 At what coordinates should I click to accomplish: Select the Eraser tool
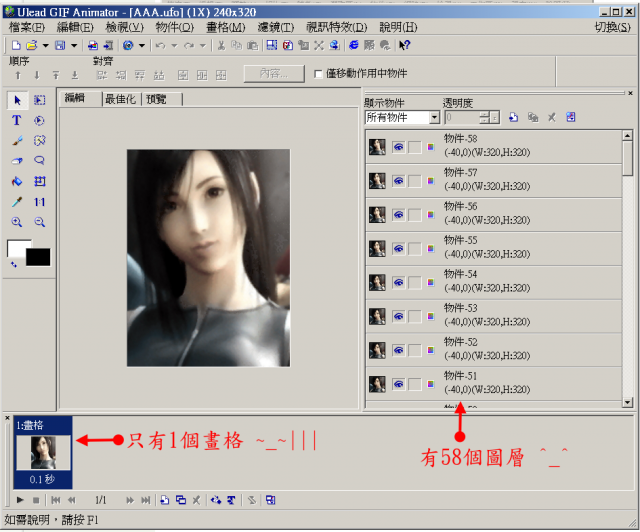(x=17, y=160)
